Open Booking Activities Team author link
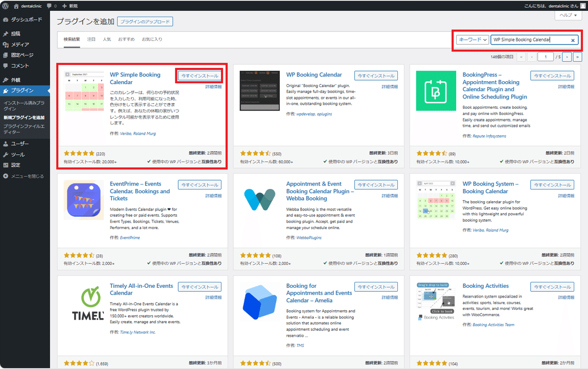The height and width of the screenshot is (369, 588). pos(493,324)
